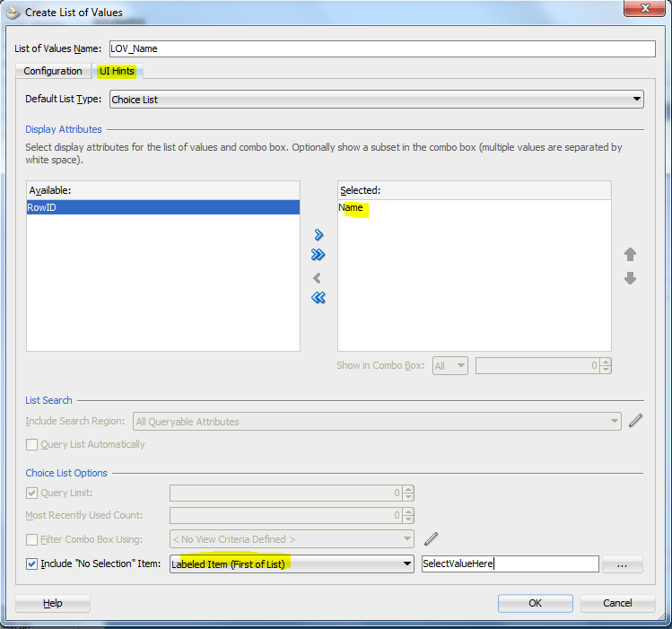
Task: Switch to the Configuration tab
Action: (53, 71)
